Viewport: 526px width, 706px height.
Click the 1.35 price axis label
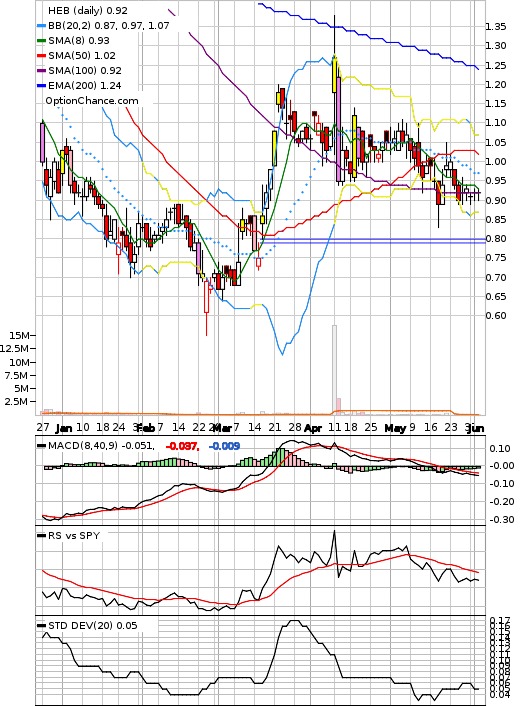point(495,27)
